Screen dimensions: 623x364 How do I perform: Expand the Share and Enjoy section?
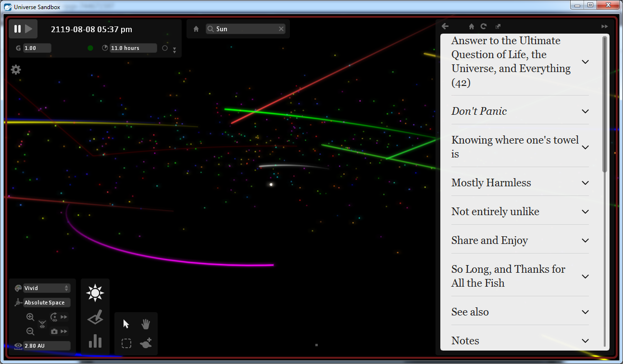520,240
